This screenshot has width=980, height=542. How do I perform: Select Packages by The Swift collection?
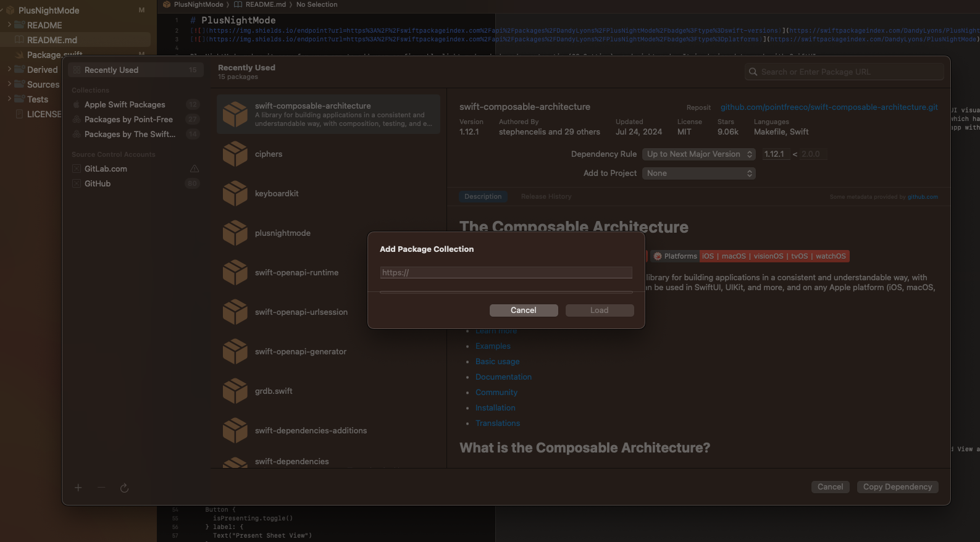click(135, 134)
